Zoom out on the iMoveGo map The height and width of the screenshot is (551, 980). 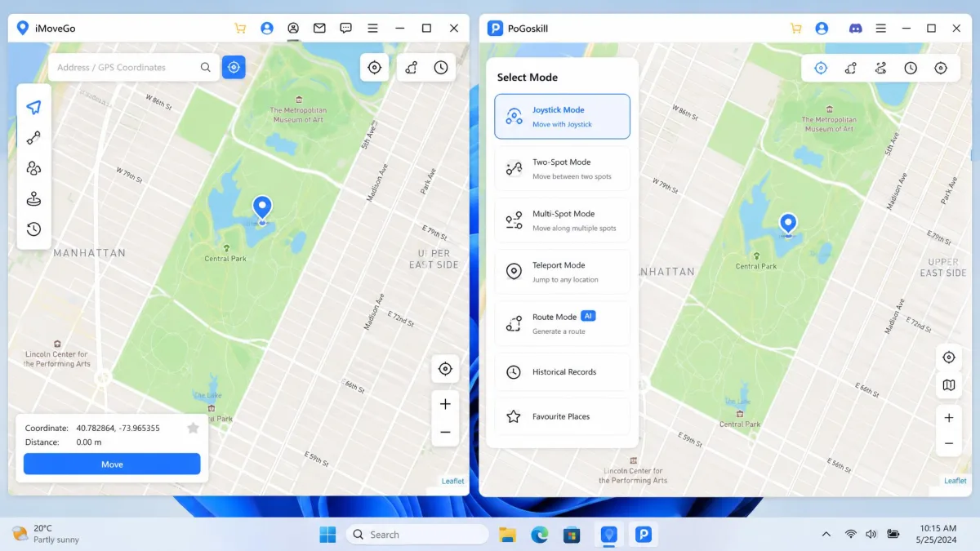tap(445, 433)
